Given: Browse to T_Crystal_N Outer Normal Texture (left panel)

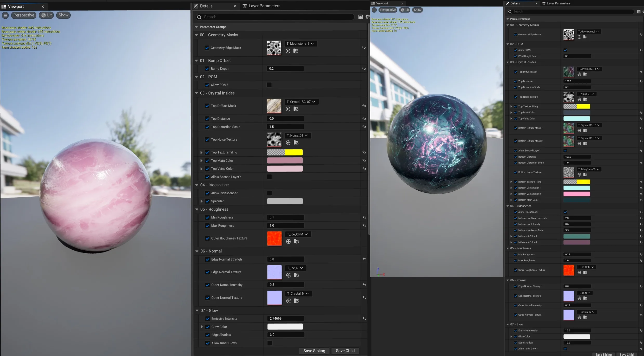Looking at the screenshot, I should click(x=296, y=301).
